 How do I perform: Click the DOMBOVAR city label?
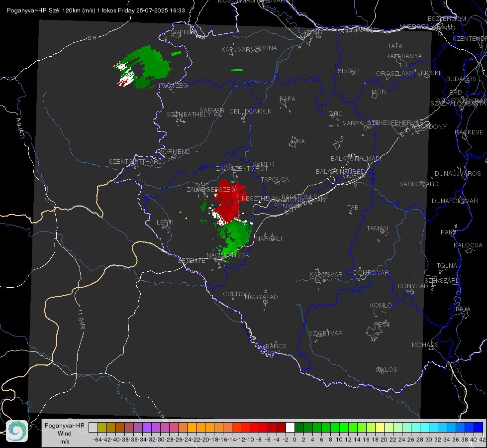tap(371, 273)
